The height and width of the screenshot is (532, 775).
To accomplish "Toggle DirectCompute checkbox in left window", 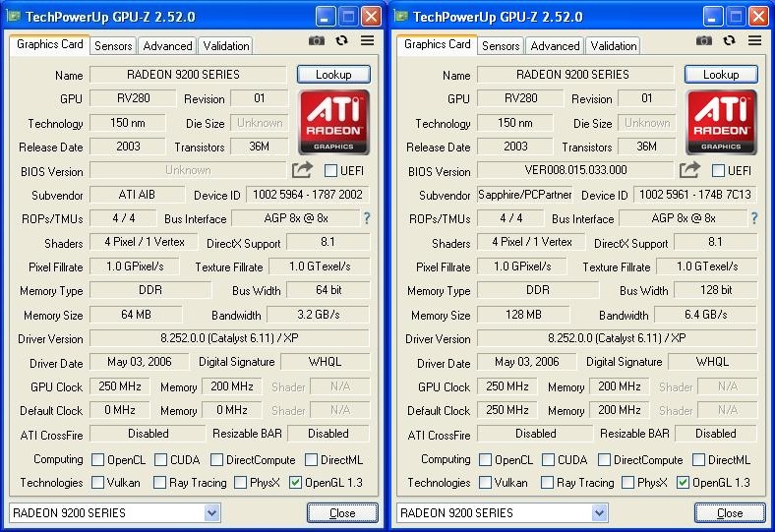I will (x=216, y=460).
